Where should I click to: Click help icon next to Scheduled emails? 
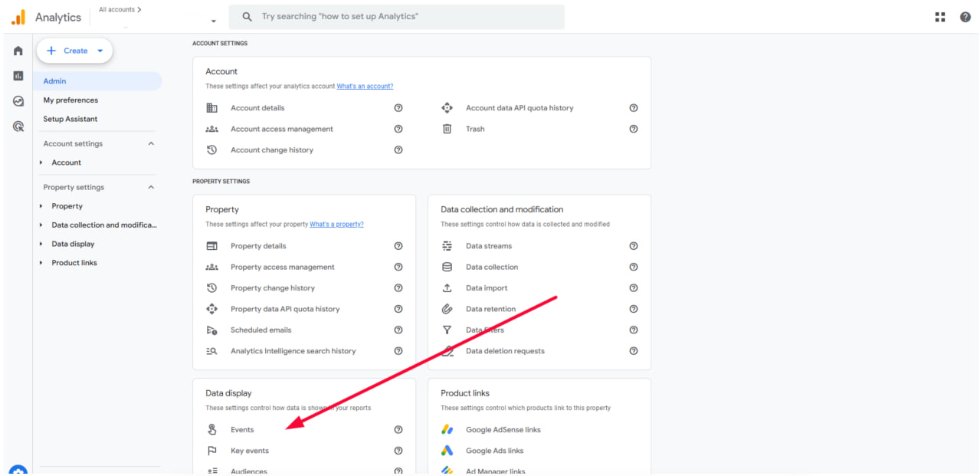[x=398, y=330]
